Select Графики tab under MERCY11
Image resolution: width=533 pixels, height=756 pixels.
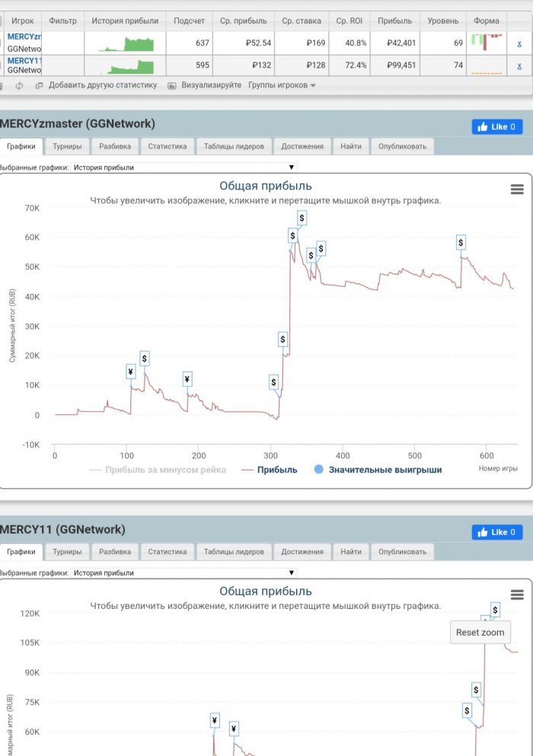click(21, 552)
